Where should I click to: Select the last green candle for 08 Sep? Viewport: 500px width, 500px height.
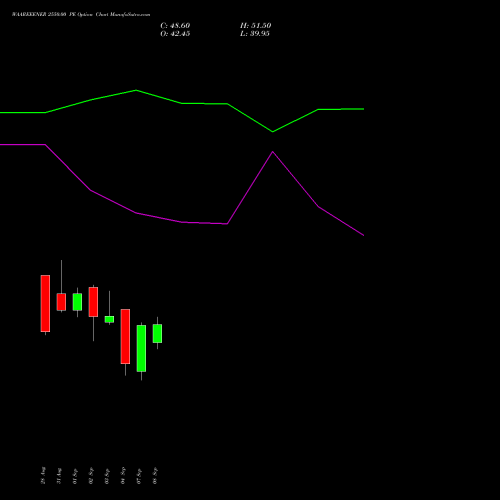pos(157,333)
